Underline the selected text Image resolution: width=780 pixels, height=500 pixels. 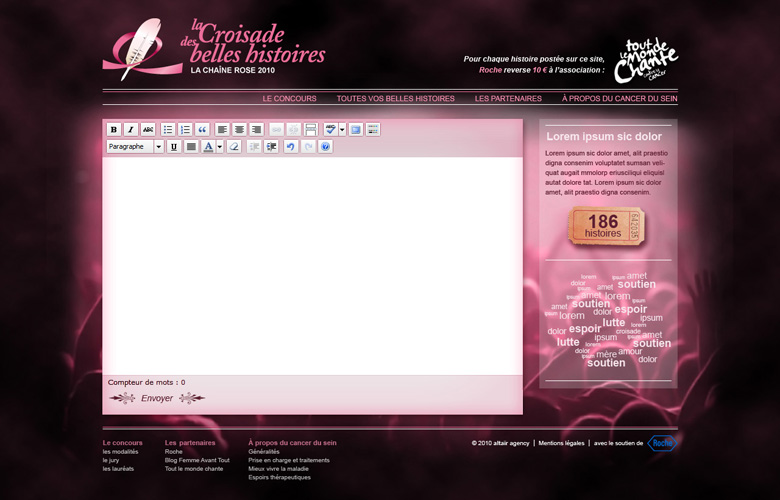pyautogui.click(x=174, y=146)
